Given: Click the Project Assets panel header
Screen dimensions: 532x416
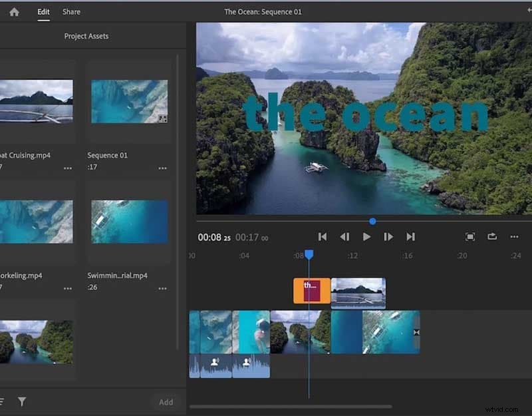Looking at the screenshot, I should point(86,37).
